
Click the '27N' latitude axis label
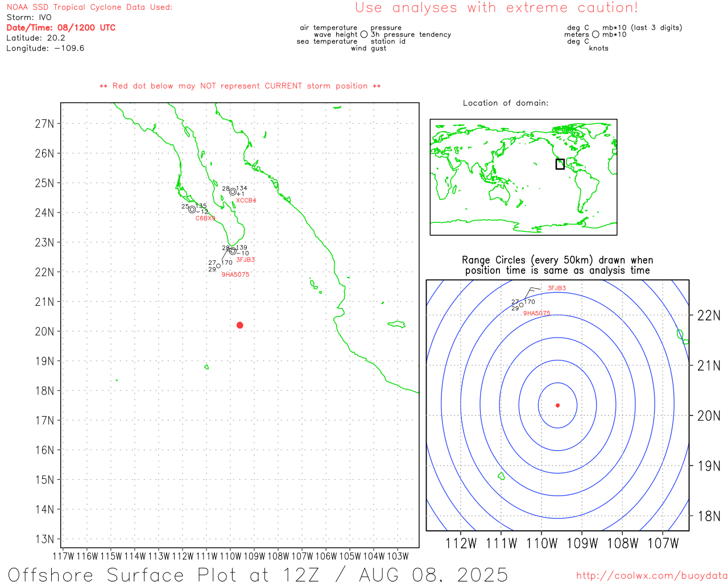click(x=45, y=124)
